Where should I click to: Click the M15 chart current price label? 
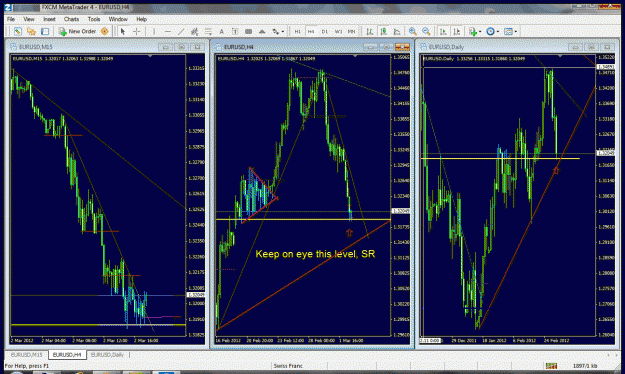pos(196,295)
